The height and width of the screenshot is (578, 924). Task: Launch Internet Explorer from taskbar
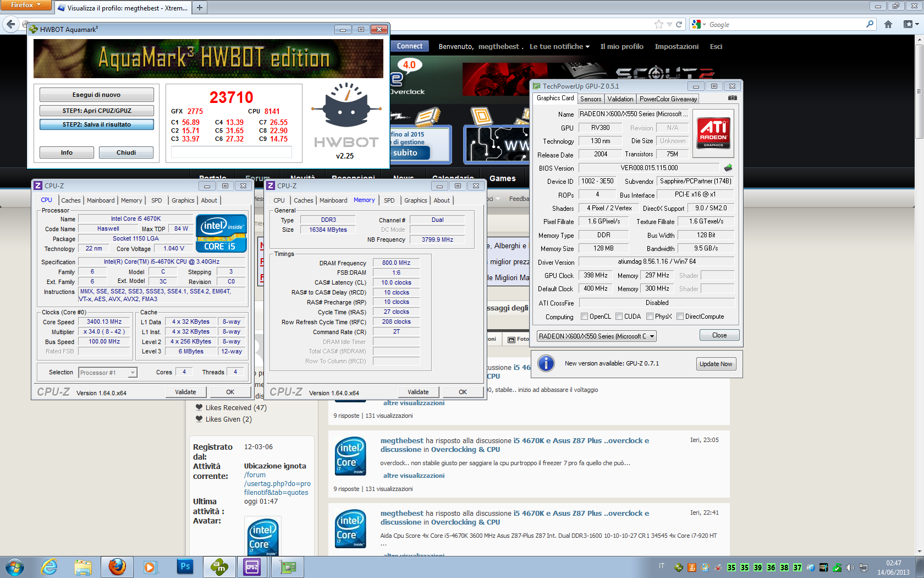click(x=50, y=567)
